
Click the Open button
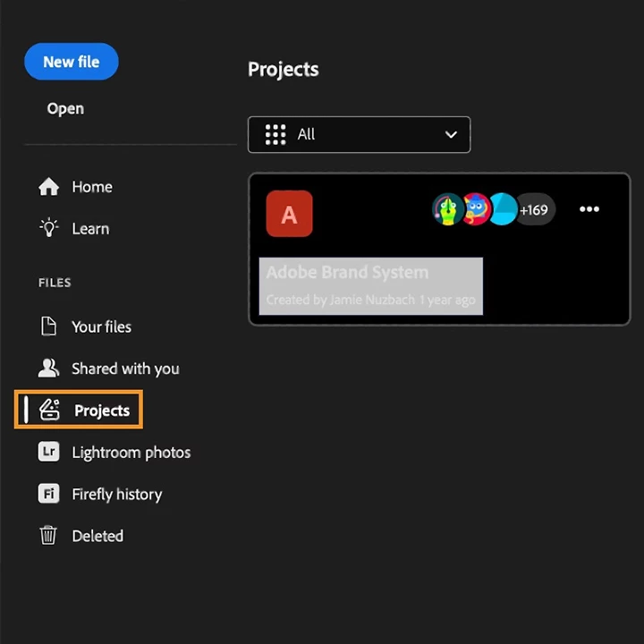65,108
